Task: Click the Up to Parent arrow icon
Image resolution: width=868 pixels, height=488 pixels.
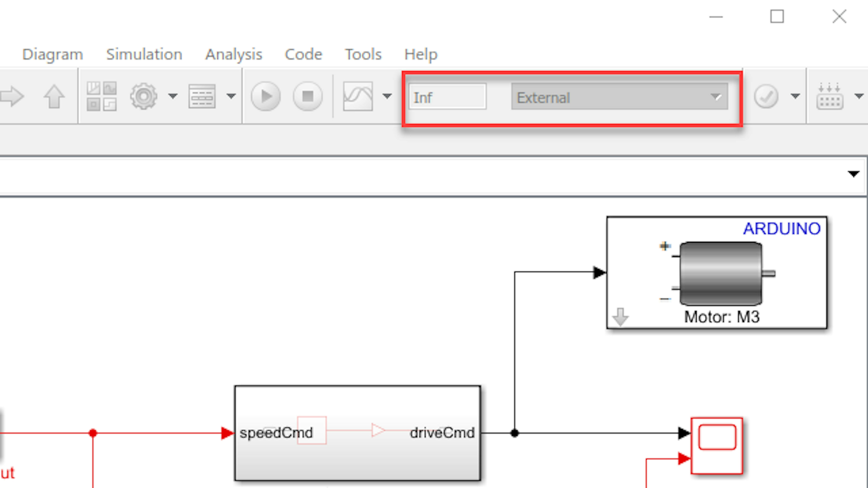Action: (x=54, y=97)
